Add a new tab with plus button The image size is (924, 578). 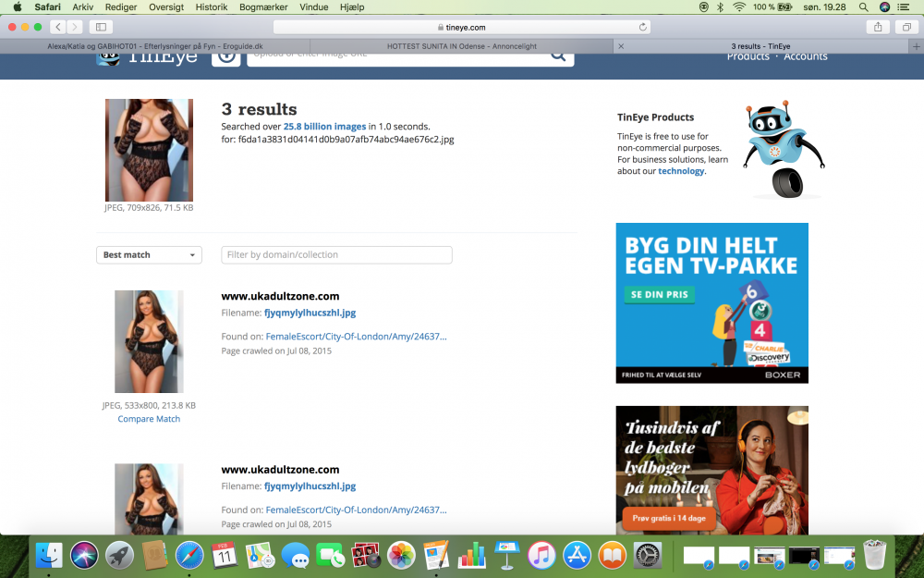[x=917, y=46]
